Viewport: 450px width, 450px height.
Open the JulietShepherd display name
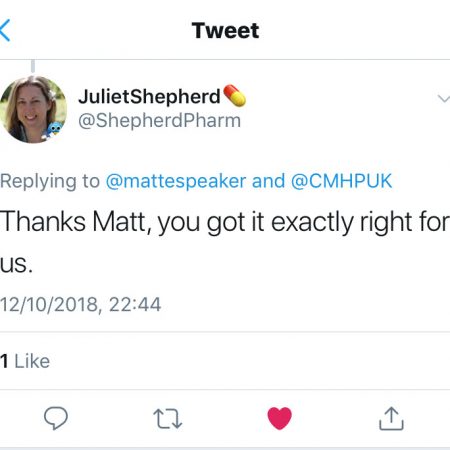pyautogui.click(x=149, y=97)
